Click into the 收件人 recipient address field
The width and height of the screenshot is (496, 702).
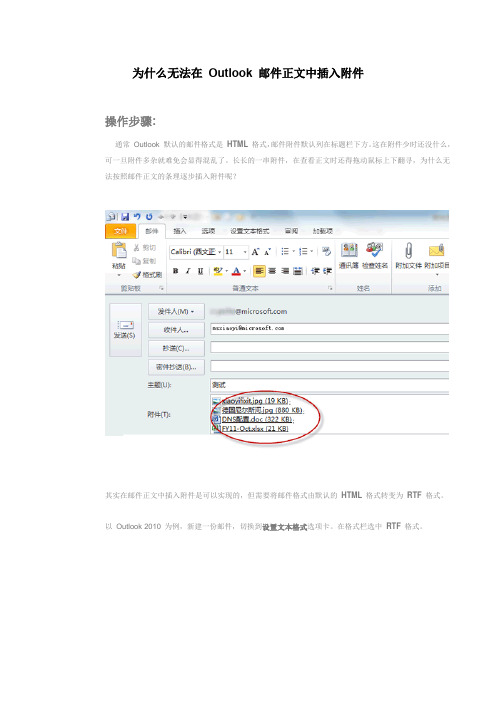pyautogui.click(x=329, y=329)
